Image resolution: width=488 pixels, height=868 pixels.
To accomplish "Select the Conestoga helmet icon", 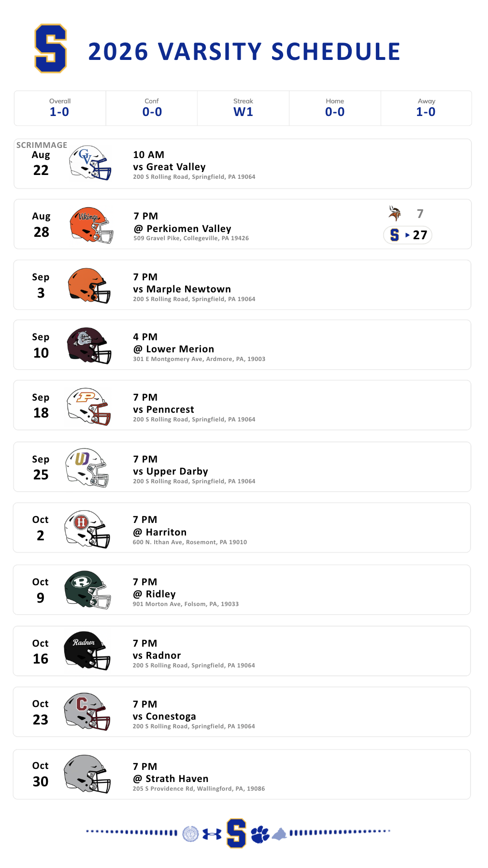I will 87,711.
